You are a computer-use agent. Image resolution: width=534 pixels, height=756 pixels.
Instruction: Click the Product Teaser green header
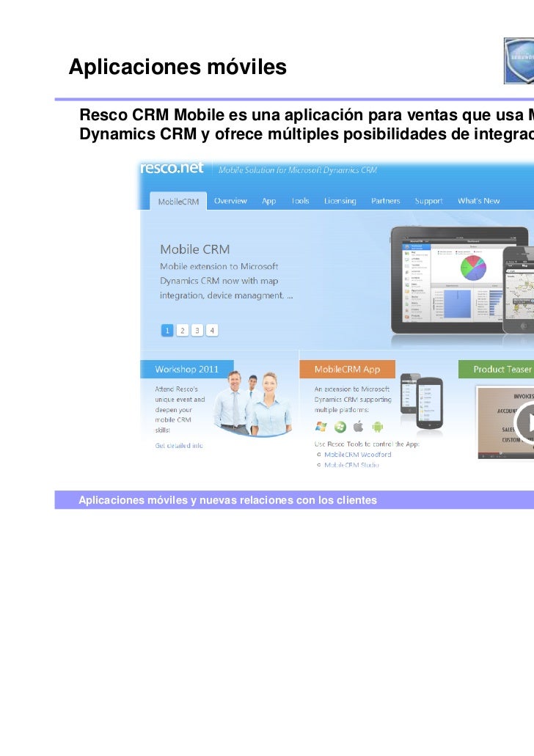coord(497,370)
